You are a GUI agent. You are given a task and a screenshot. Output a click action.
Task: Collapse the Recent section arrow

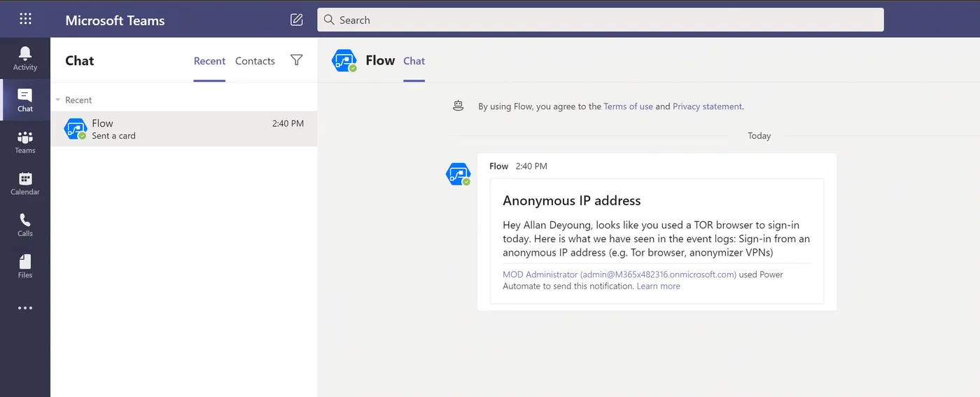click(58, 100)
